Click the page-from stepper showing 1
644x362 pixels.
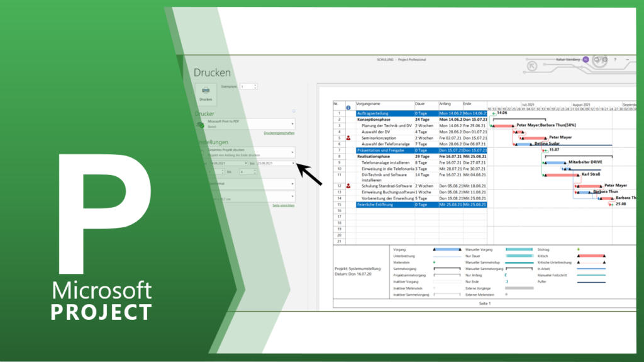click(216, 172)
